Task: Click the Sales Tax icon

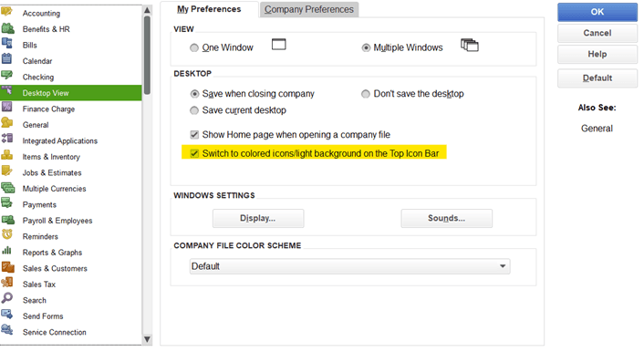Action: coord(7,282)
